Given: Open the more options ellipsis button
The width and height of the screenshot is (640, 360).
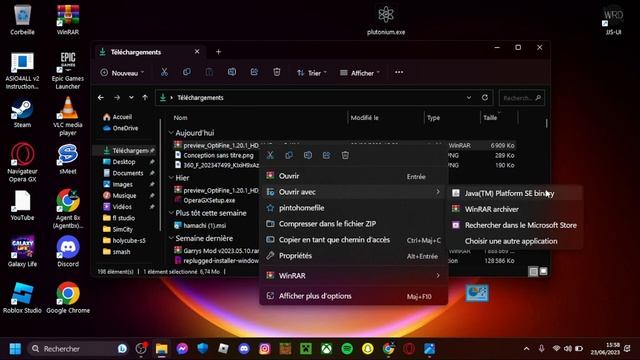Looking at the screenshot, I should pyautogui.click(x=399, y=72).
